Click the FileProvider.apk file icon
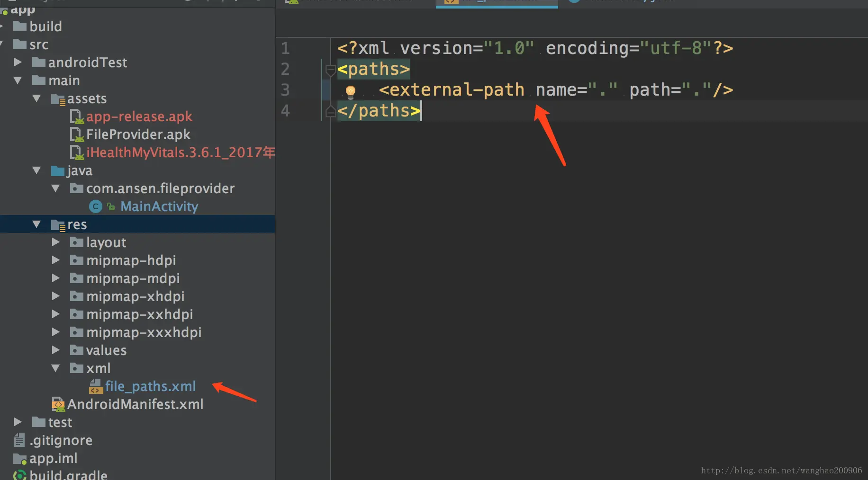The height and width of the screenshot is (480, 868). (x=77, y=135)
